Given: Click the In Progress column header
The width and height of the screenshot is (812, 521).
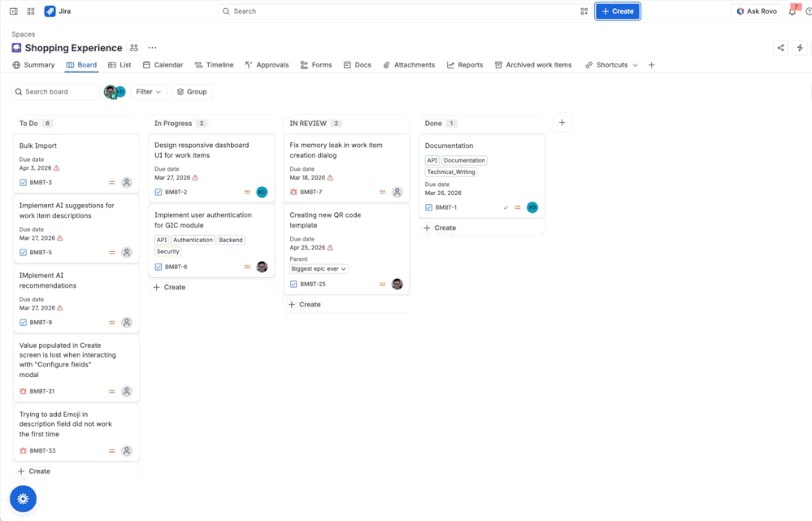Looking at the screenshot, I should [x=173, y=124].
